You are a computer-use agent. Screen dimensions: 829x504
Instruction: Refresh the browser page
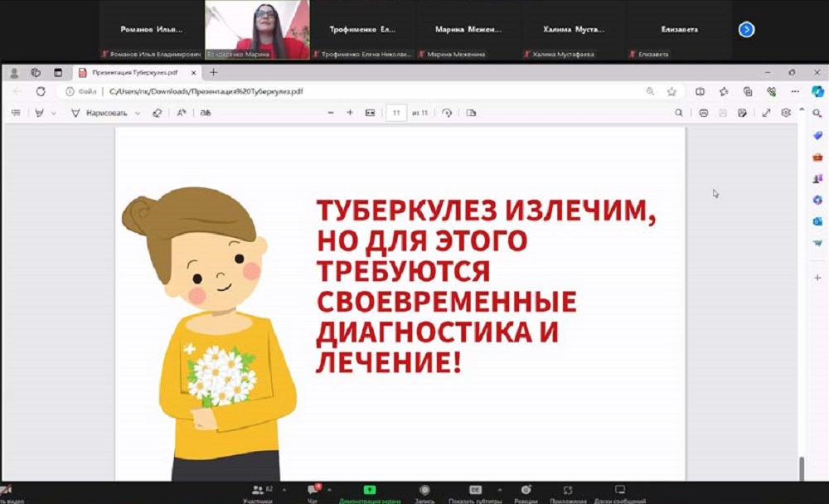[41, 91]
